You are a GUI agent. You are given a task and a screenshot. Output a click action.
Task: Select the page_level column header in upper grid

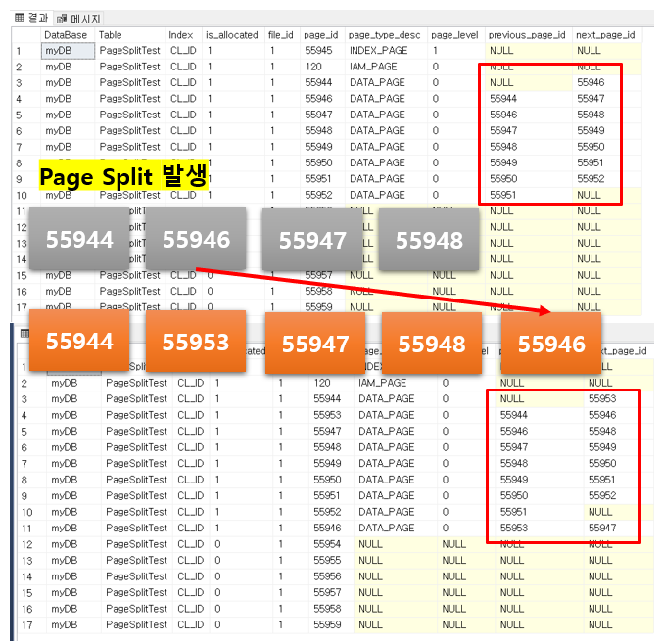455,35
